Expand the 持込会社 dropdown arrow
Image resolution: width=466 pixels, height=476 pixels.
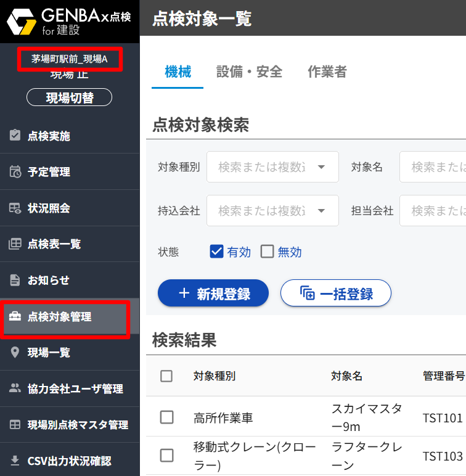(321, 211)
